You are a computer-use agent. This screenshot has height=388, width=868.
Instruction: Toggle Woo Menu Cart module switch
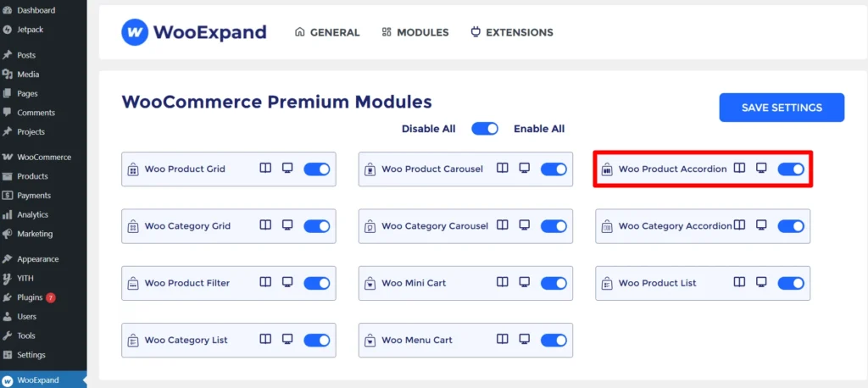click(554, 340)
